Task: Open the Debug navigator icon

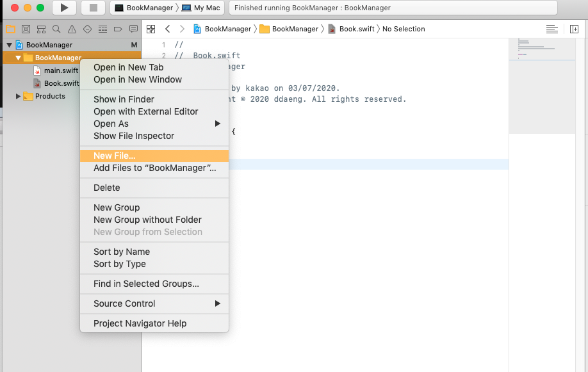Action: tap(102, 29)
